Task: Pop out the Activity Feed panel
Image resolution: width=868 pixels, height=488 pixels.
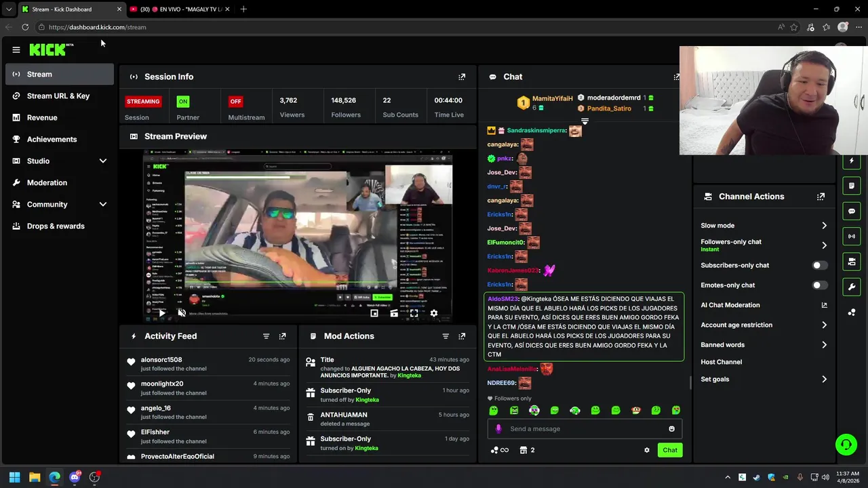Action: [x=282, y=336]
